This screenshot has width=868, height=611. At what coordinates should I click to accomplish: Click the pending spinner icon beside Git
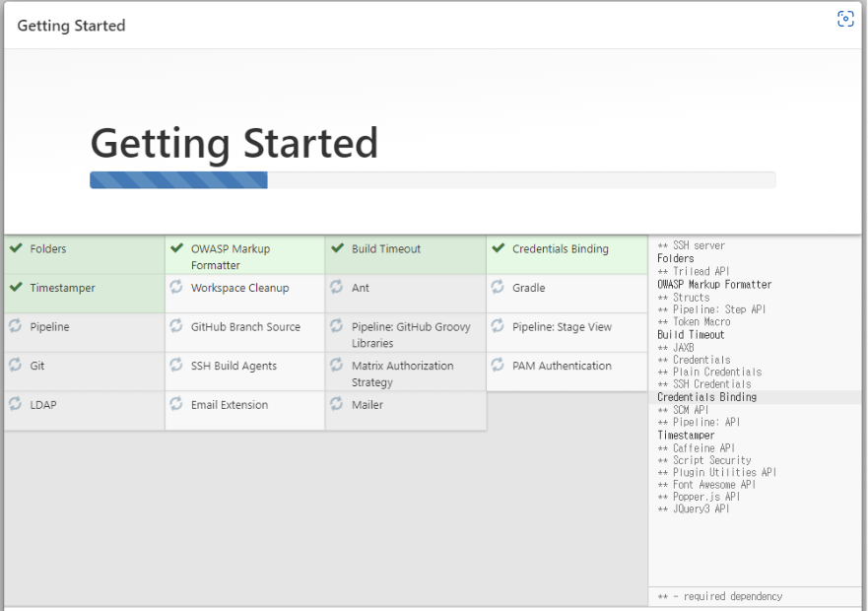coord(15,365)
